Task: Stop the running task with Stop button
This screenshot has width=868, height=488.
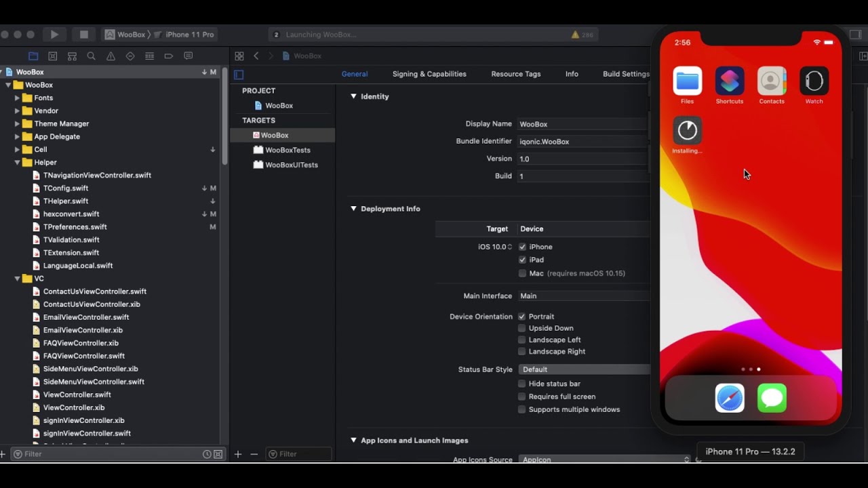Action: tap(84, 35)
